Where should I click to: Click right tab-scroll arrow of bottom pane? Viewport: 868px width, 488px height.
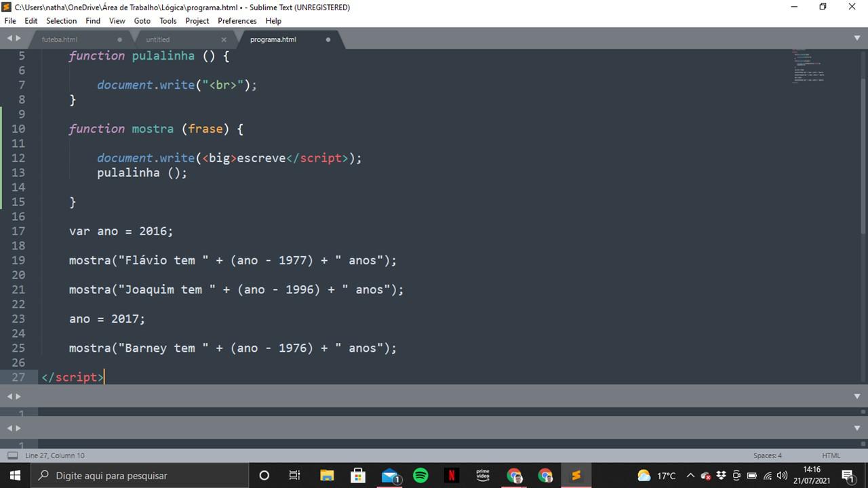(x=18, y=428)
